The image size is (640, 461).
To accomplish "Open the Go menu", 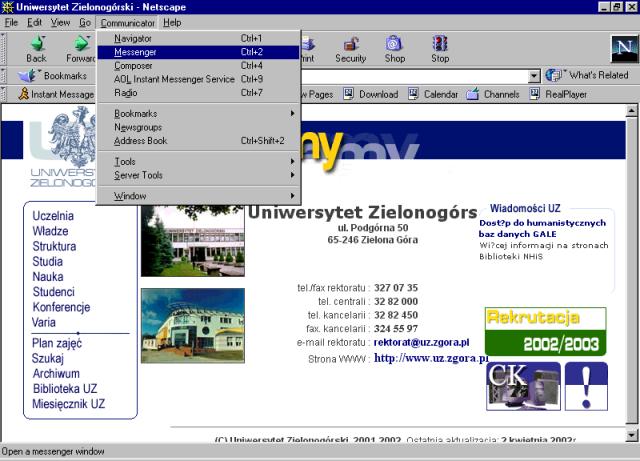I will [85, 22].
